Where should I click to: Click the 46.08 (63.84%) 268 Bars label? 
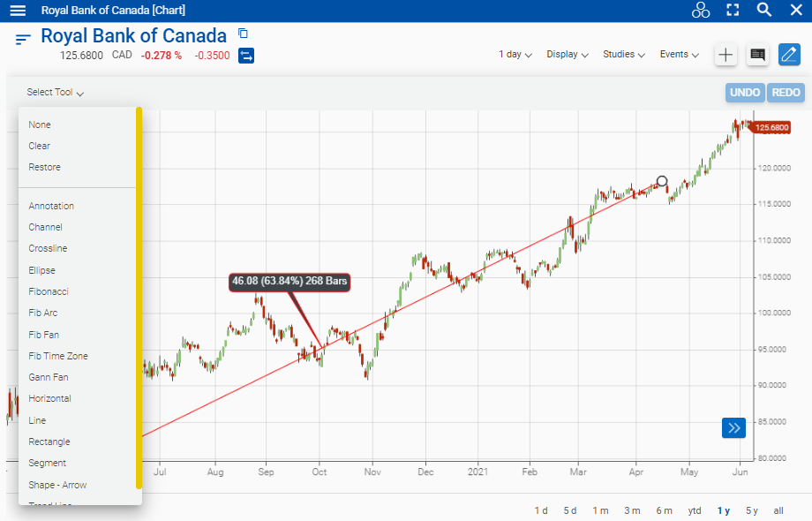289,281
